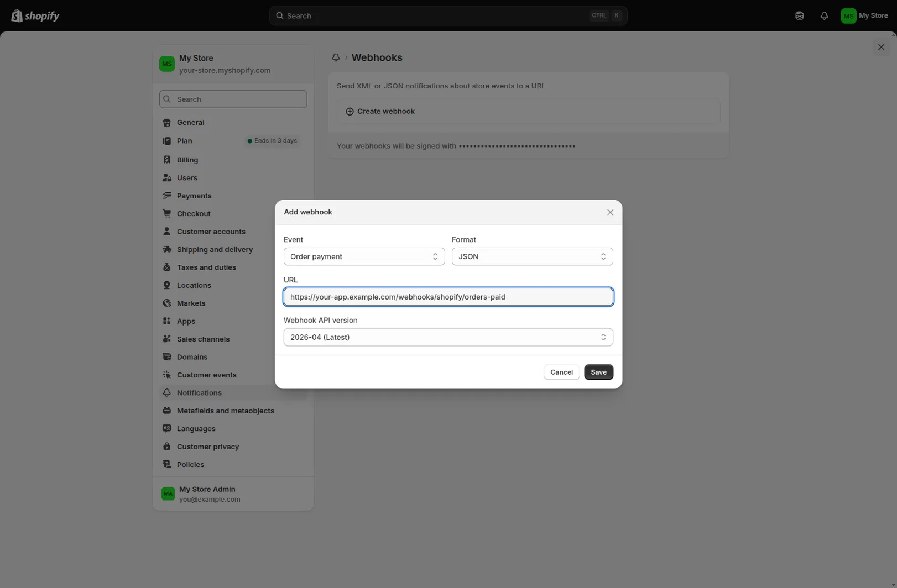
Task: Open the Format dropdown showing JSON
Action: [x=532, y=256]
